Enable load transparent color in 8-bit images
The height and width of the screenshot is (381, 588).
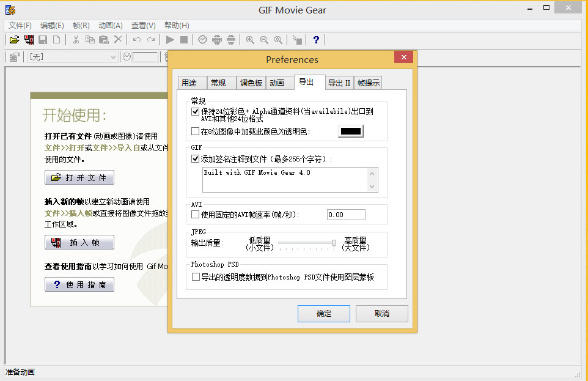point(196,131)
